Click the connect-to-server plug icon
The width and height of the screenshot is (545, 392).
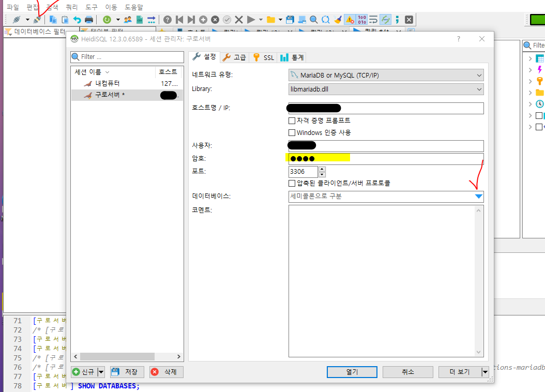[x=17, y=20]
